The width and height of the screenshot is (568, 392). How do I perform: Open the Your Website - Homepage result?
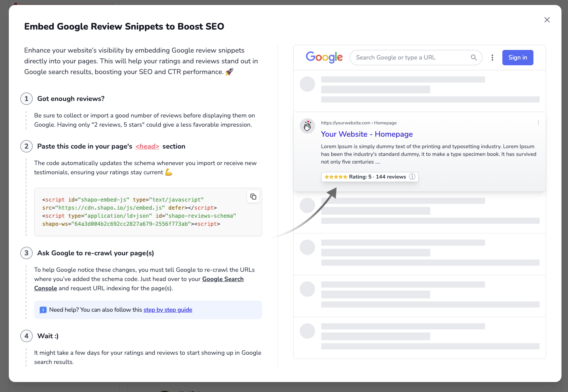click(367, 134)
